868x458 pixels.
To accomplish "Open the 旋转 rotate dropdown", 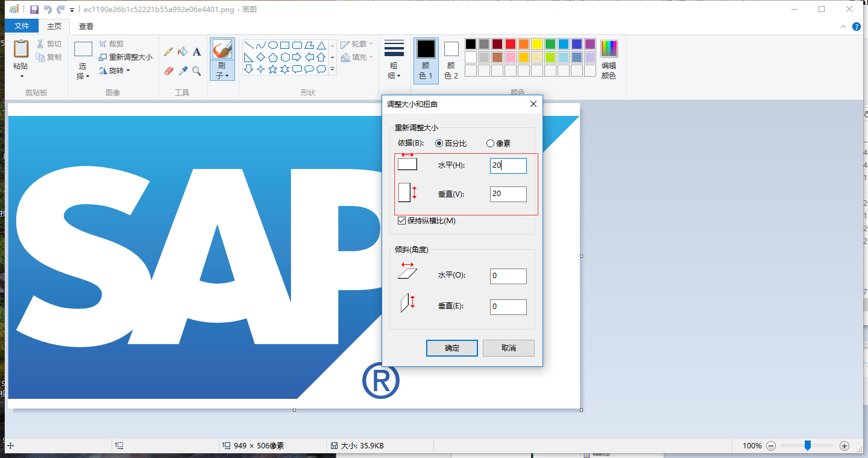I will (x=115, y=71).
